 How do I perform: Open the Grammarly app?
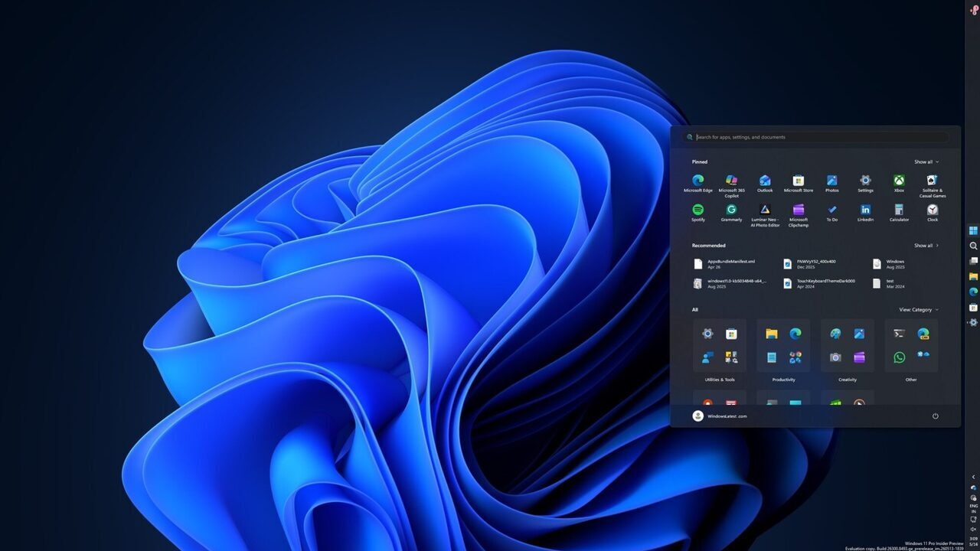(731, 213)
